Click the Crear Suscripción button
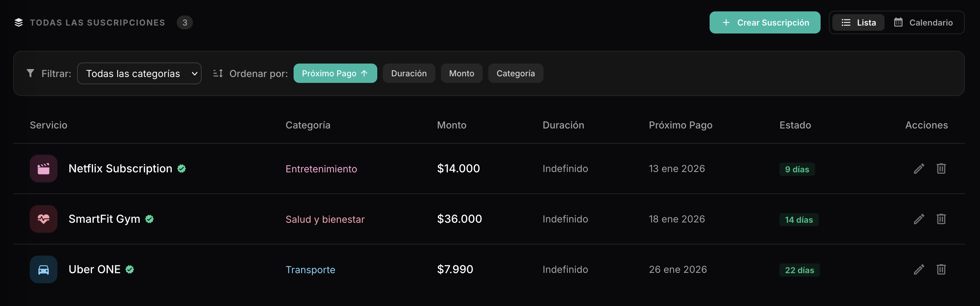The height and width of the screenshot is (306, 980). 765,22
